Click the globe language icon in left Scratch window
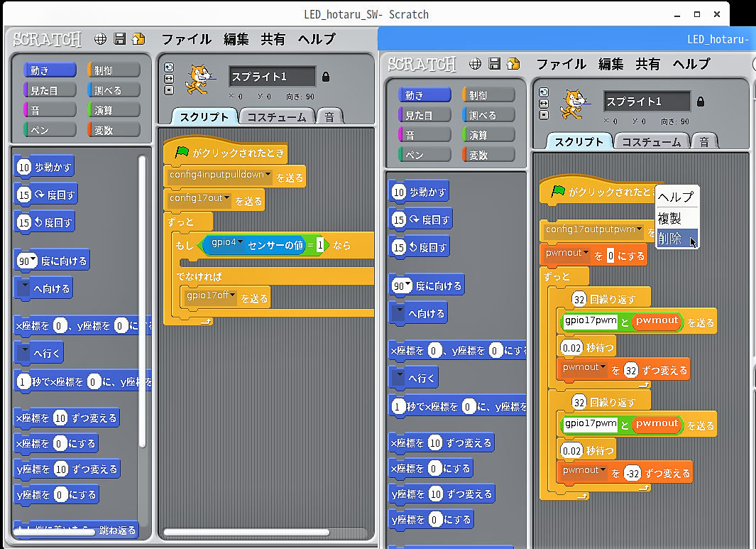Screen dimensions: 756x549 click(100, 39)
